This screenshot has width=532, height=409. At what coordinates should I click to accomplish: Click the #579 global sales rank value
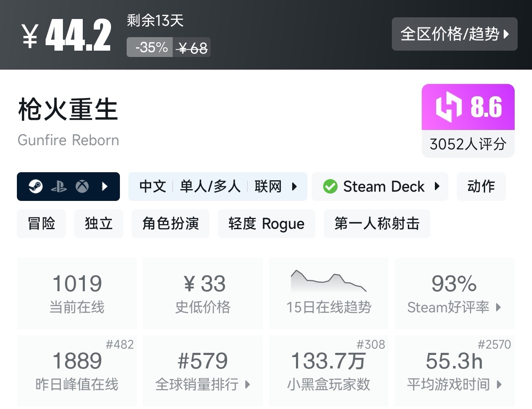pos(203,361)
